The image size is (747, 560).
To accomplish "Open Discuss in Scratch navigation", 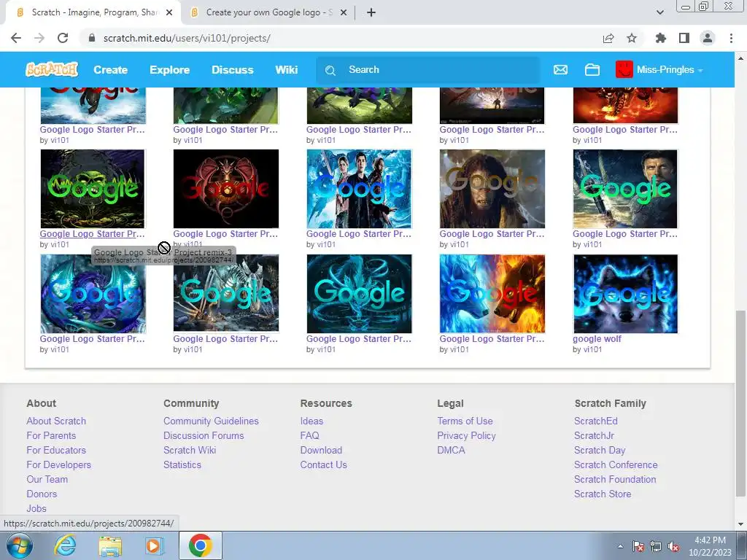I will (233, 69).
